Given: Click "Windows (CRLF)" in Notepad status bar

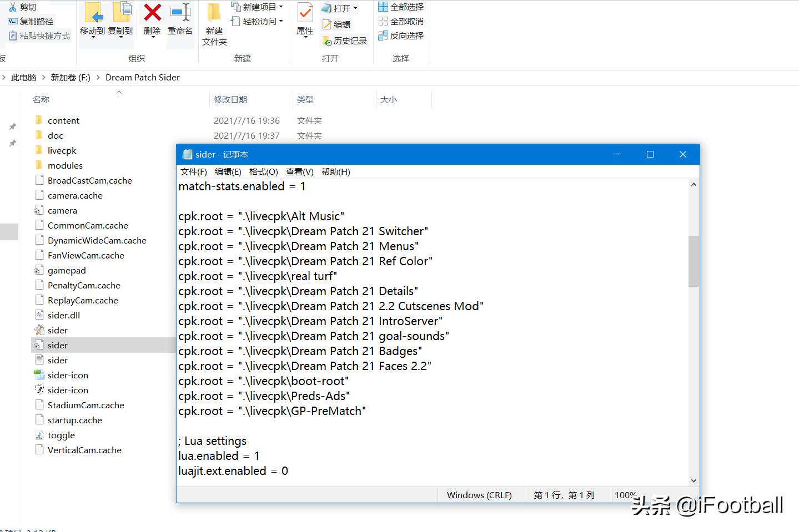Looking at the screenshot, I should (479, 495).
